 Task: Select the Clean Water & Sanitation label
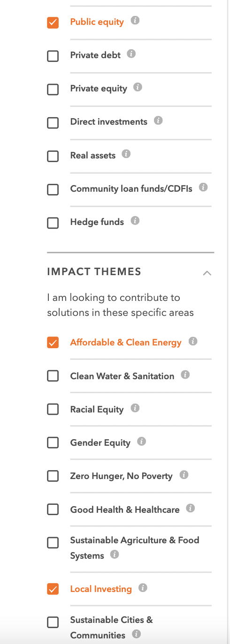pyautogui.click(x=122, y=376)
